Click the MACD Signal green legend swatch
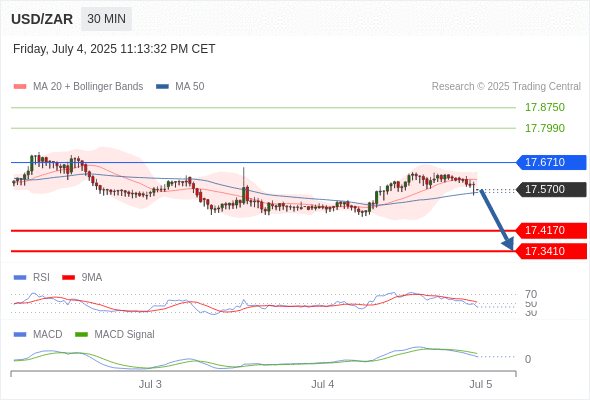Image resolution: width=590 pixels, height=400 pixels. [x=81, y=335]
